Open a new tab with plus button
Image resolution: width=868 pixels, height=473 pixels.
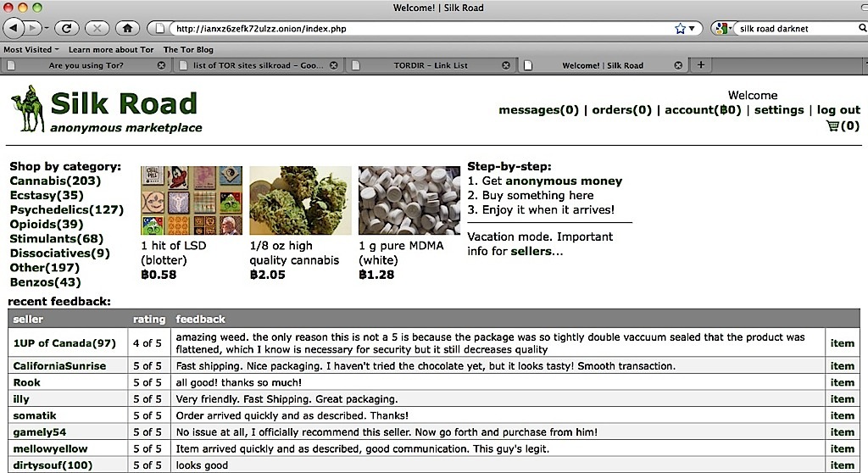tap(701, 64)
